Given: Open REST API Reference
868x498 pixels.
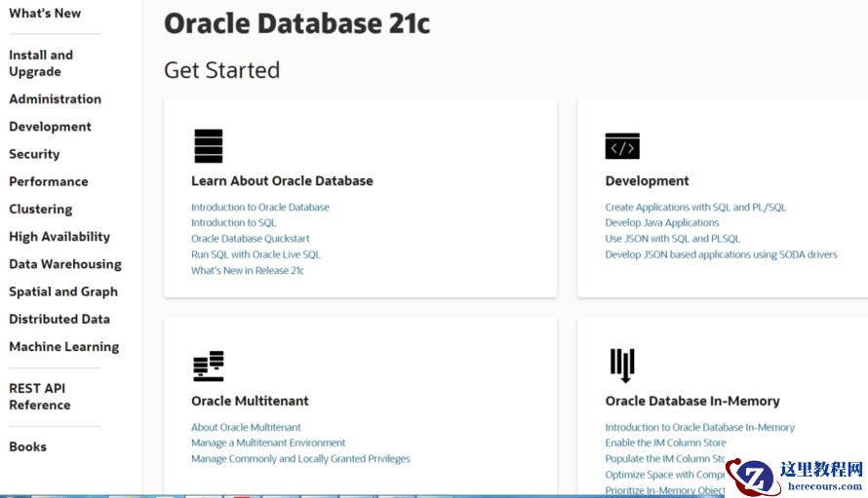Looking at the screenshot, I should coord(39,397).
